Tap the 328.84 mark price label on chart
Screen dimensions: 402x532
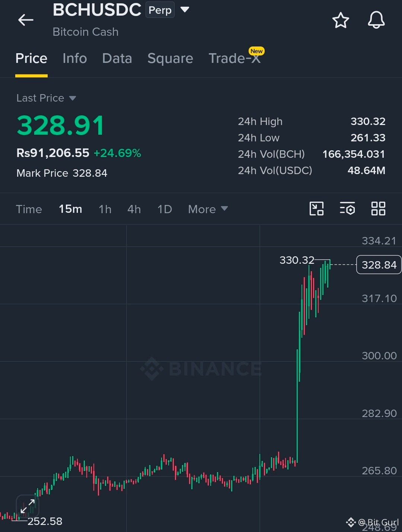pyautogui.click(x=379, y=265)
